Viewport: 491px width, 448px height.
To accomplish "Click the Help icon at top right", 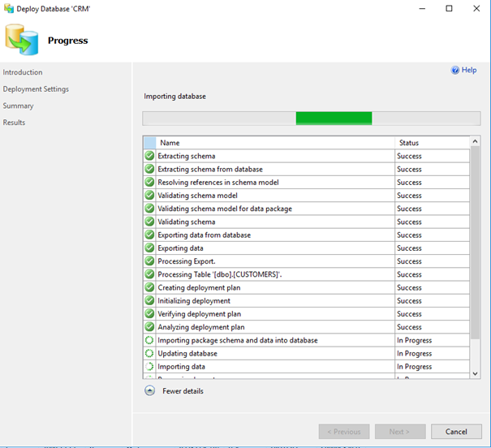I will [455, 70].
